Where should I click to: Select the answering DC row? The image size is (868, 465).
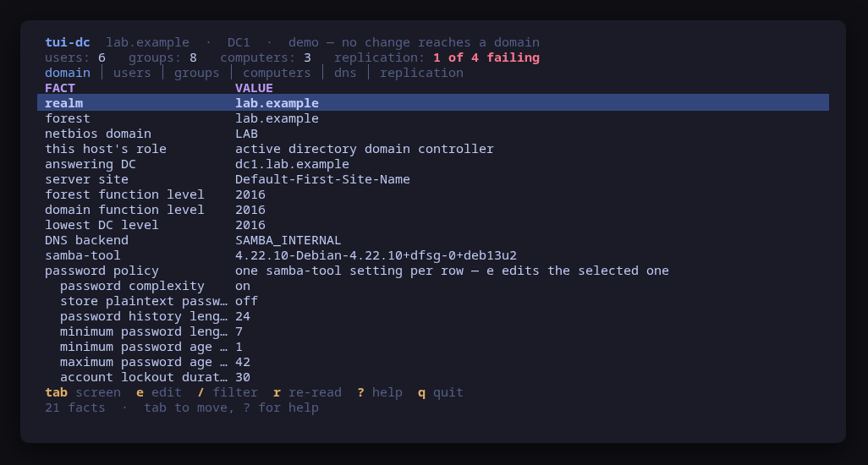point(433,164)
